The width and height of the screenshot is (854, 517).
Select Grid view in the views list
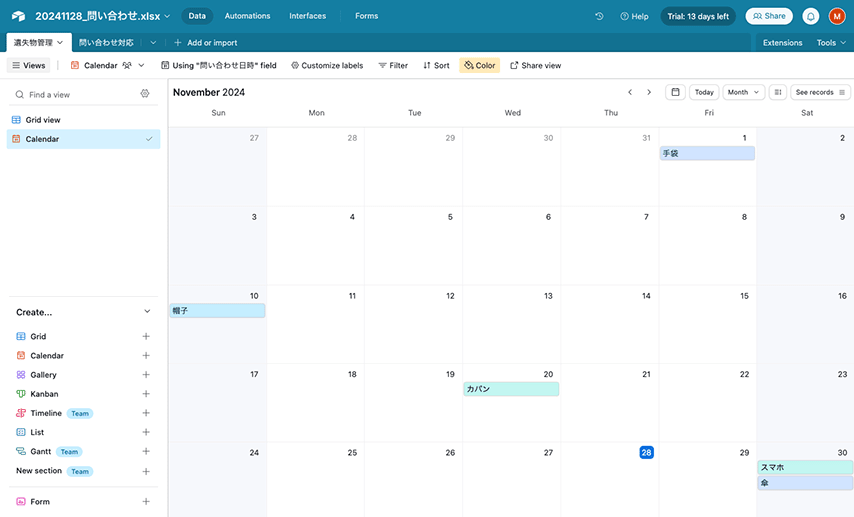point(83,120)
